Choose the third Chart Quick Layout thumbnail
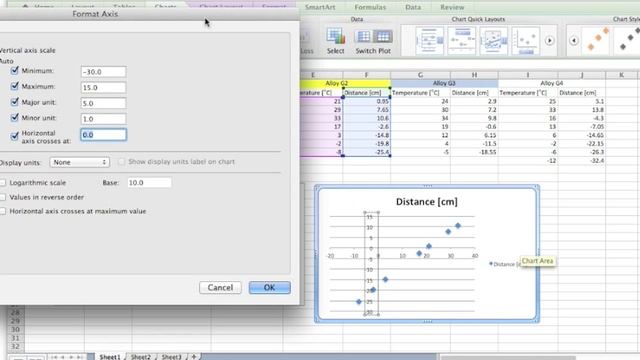640x360 pixels. 493,41
